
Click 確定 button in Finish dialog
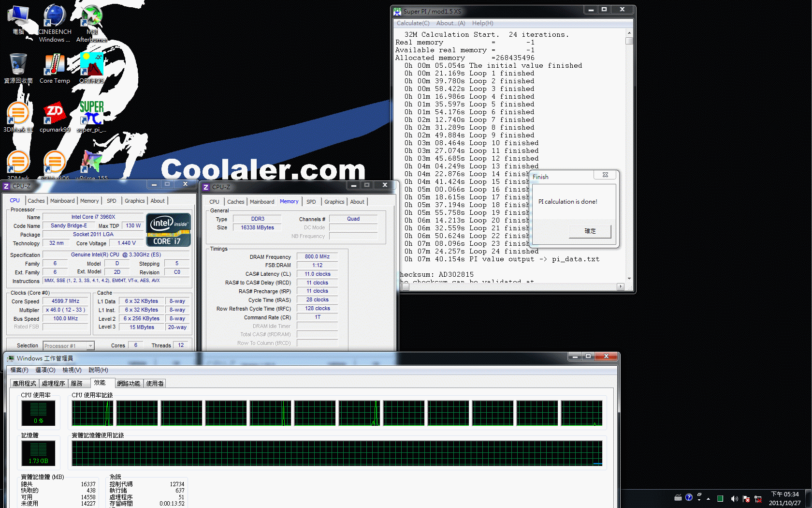click(x=590, y=231)
